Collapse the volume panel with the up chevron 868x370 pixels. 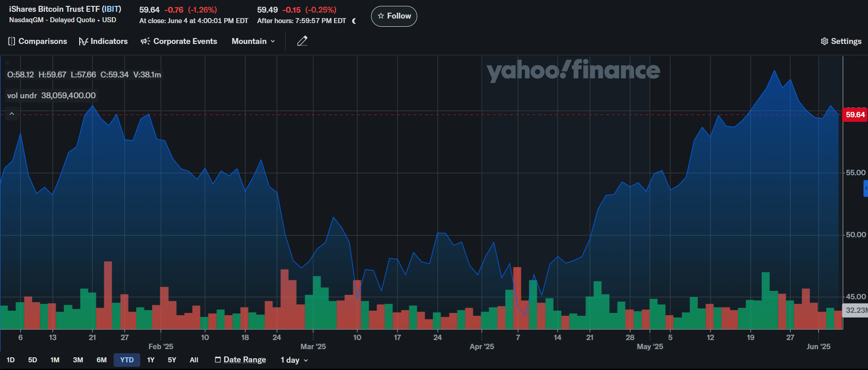pos(12,114)
